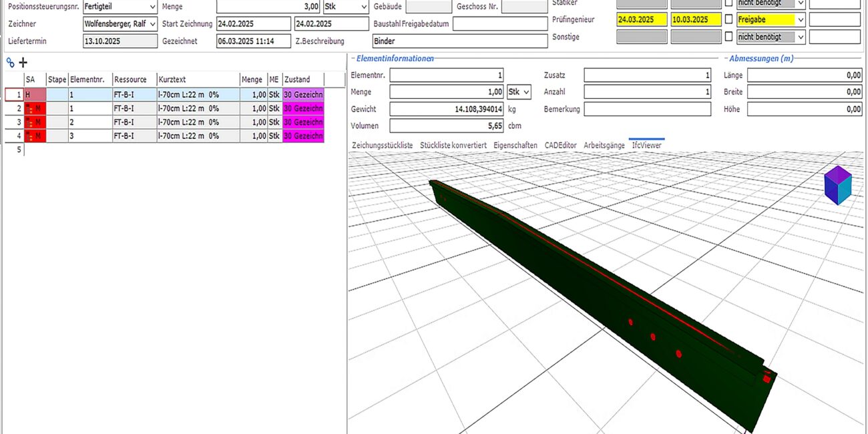Click the structure icon in row 4
The height and width of the screenshot is (434, 868).
[x=31, y=136]
